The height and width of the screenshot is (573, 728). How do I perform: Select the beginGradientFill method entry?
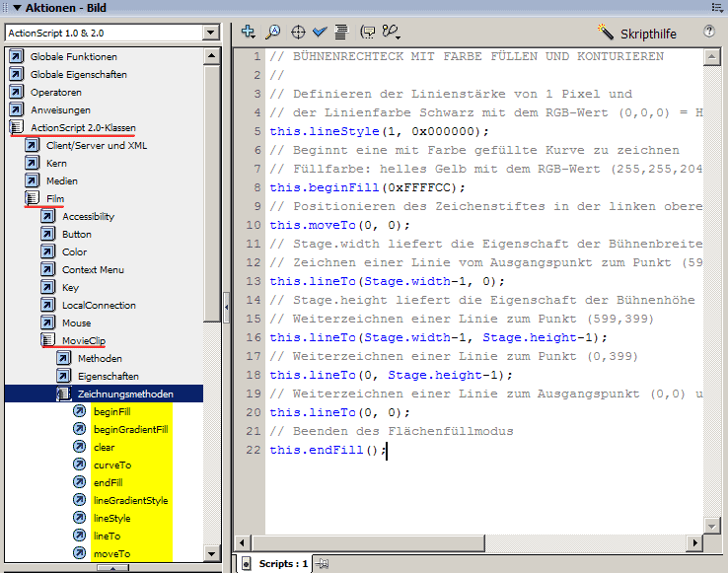coord(131,430)
